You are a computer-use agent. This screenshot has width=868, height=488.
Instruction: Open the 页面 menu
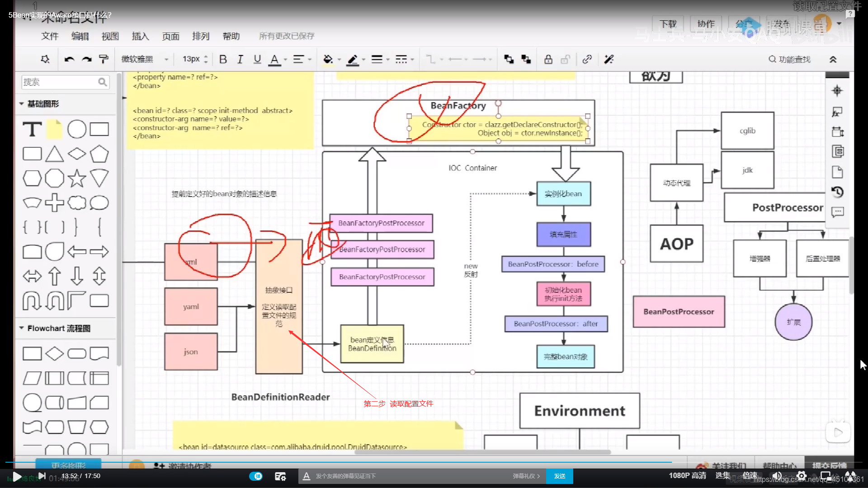click(170, 36)
